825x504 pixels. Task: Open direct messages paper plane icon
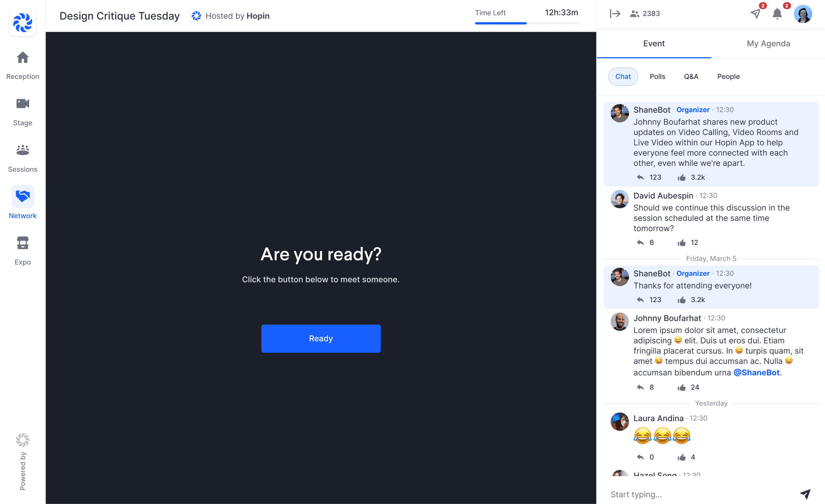click(755, 14)
